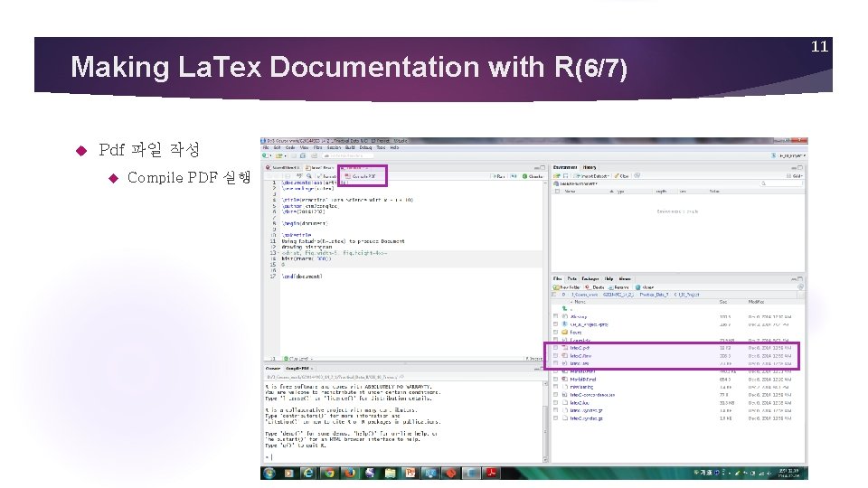
Task: Open the Grid view dropdown in Environment
Action: [x=795, y=176]
